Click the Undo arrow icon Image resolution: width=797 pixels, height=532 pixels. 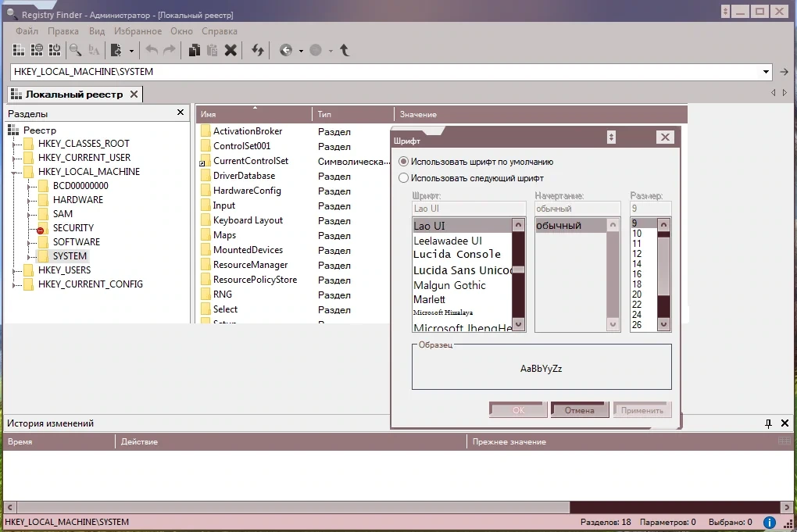point(152,50)
